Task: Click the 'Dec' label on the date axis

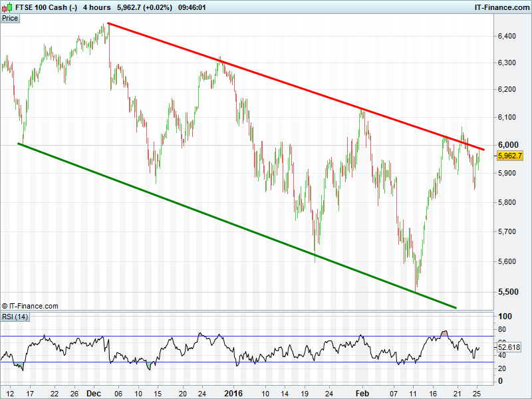Action: tap(94, 394)
